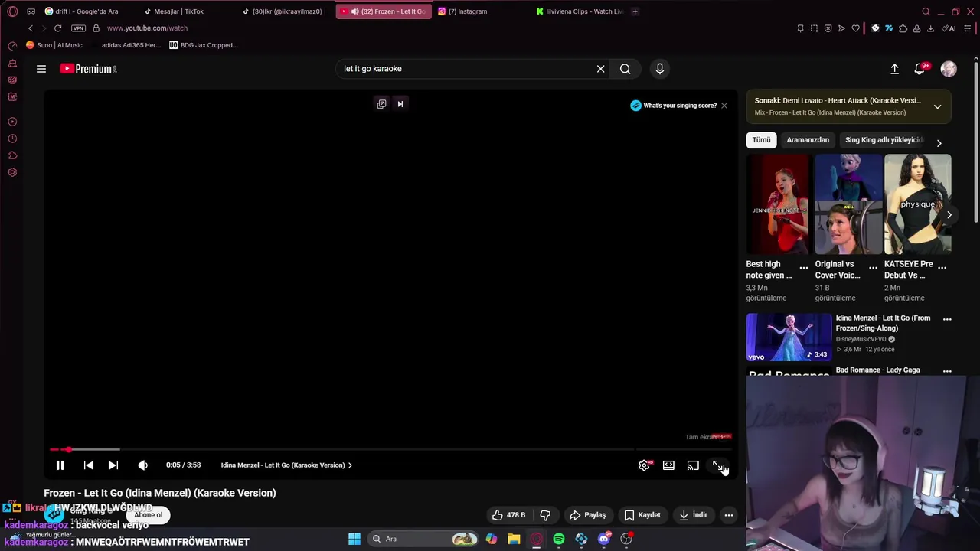
Task: Open the Opera AI assistant icon
Action: point(950,28)
